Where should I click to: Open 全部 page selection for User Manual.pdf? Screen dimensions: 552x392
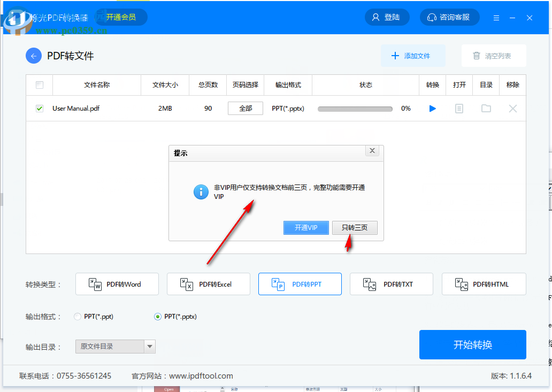[245, 108]
